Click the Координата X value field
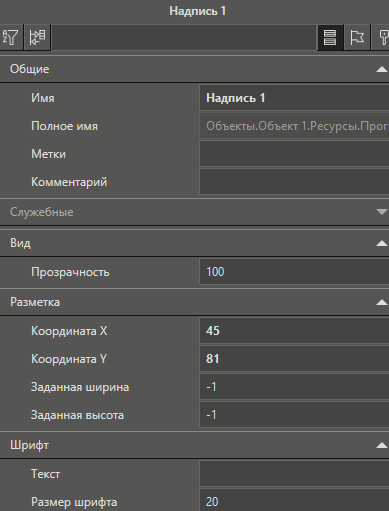The image size is (389, 511). pyautogui.click(x=294, y=331)
